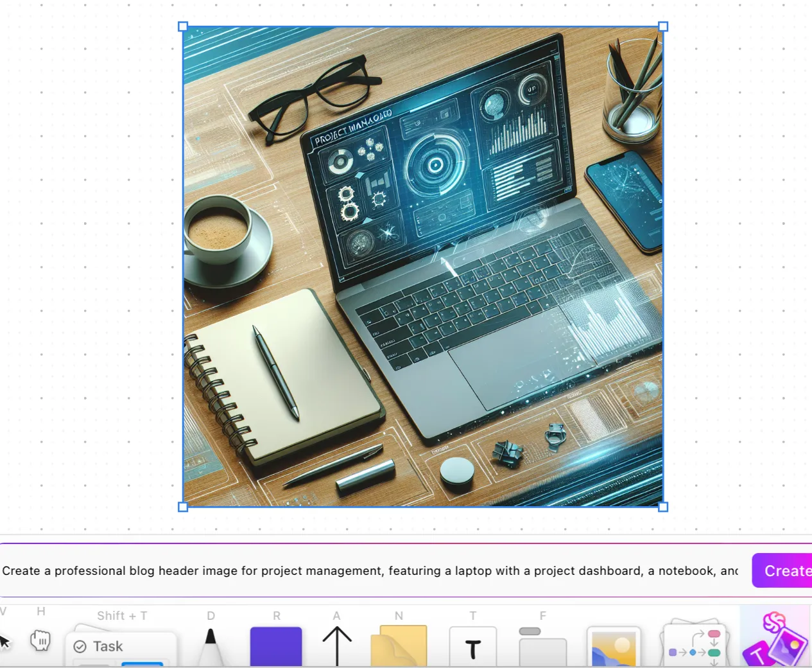Click the bottom-left resize handle of image

point(183,507)
